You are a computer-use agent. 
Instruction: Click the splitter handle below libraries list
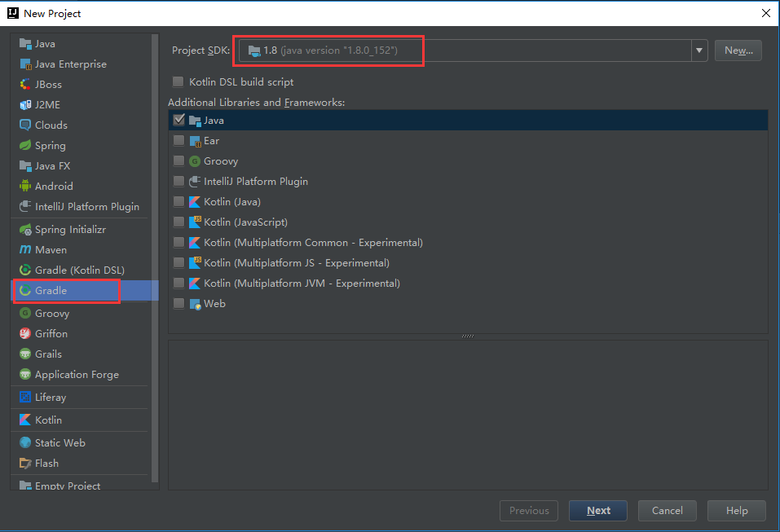(x=468, y=336)
